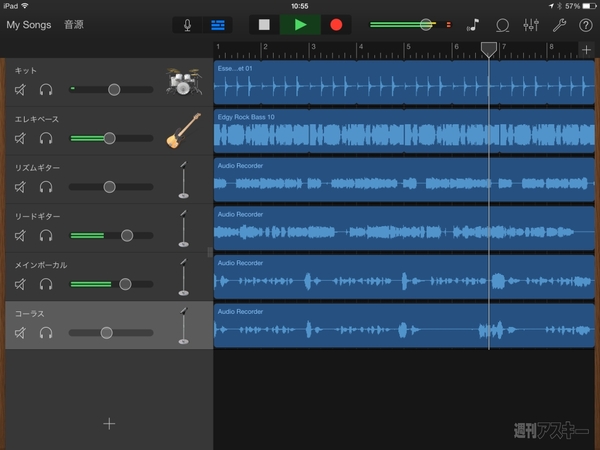Open the track mixer controls
Viewport: 600px width, 450px height.
coord(531,24)
